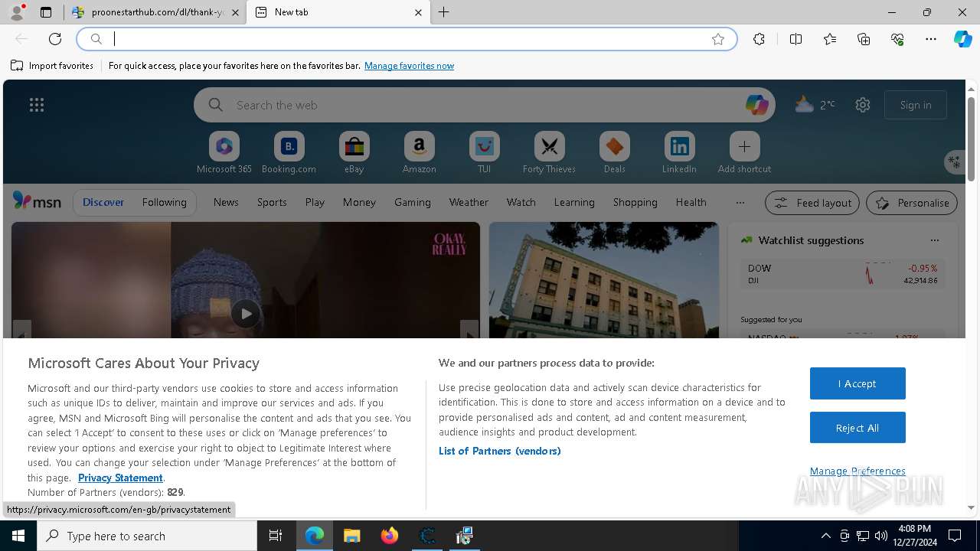Image resolution: width=980 pixels, height=551 pixels.
Task: Switch to the Following feed tab
Action: (x=164, y=202)
